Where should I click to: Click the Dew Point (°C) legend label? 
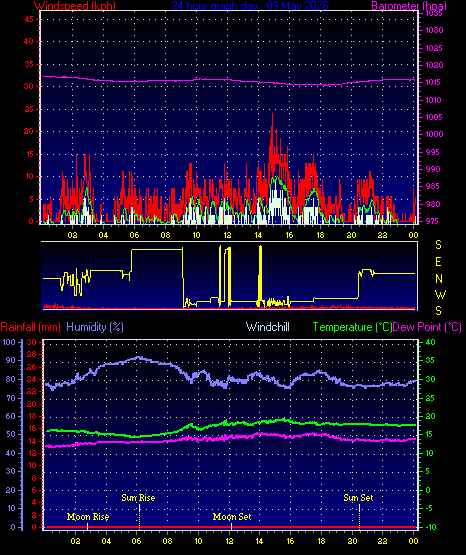[427, 327]
